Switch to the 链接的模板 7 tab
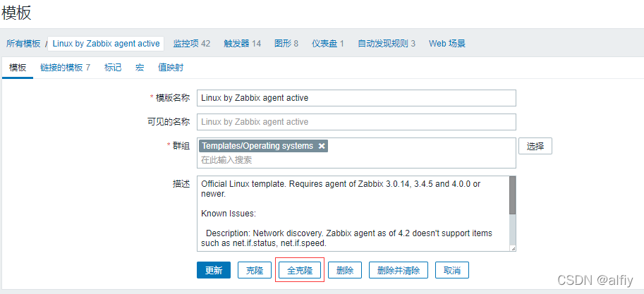Image resolution: width=644 pixels, height=294 pixels. [x=65, y=68]
